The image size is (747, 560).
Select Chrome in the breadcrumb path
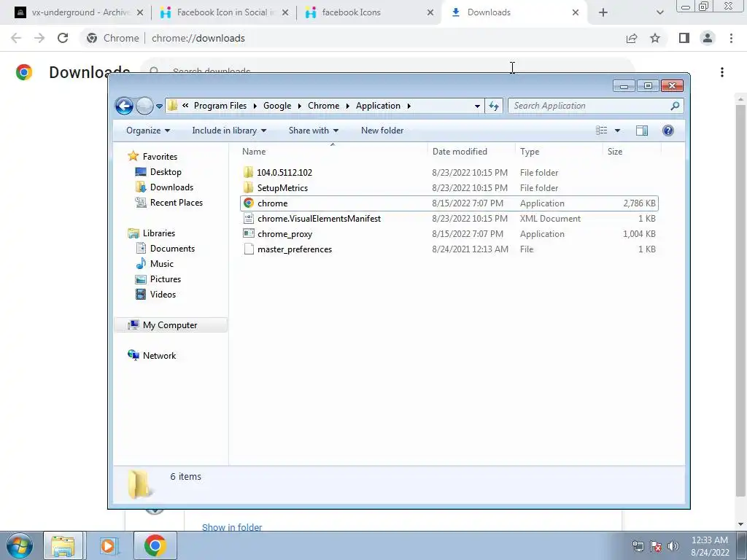tap(323, 106)
